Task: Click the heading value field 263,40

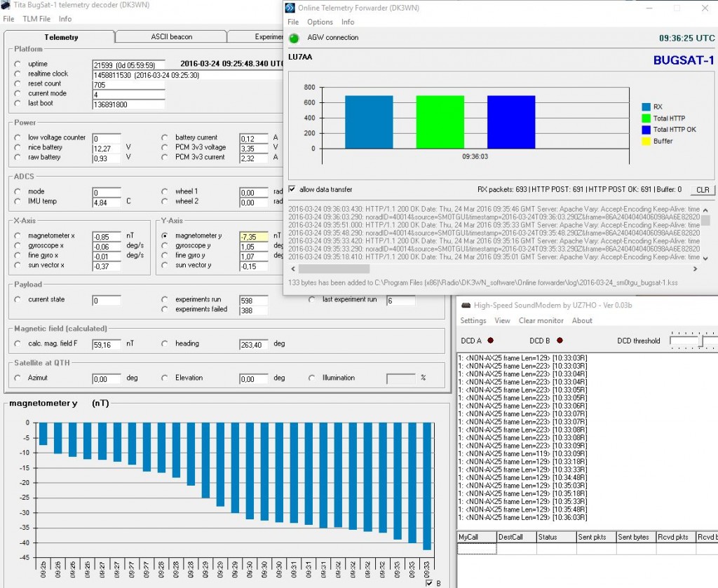Action: coord(254,345)
